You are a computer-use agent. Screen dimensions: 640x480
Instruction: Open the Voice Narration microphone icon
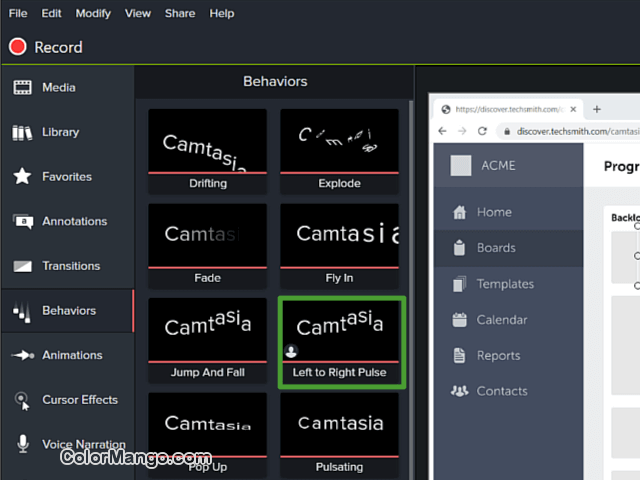pyautogui.click(x=22, y=444)
